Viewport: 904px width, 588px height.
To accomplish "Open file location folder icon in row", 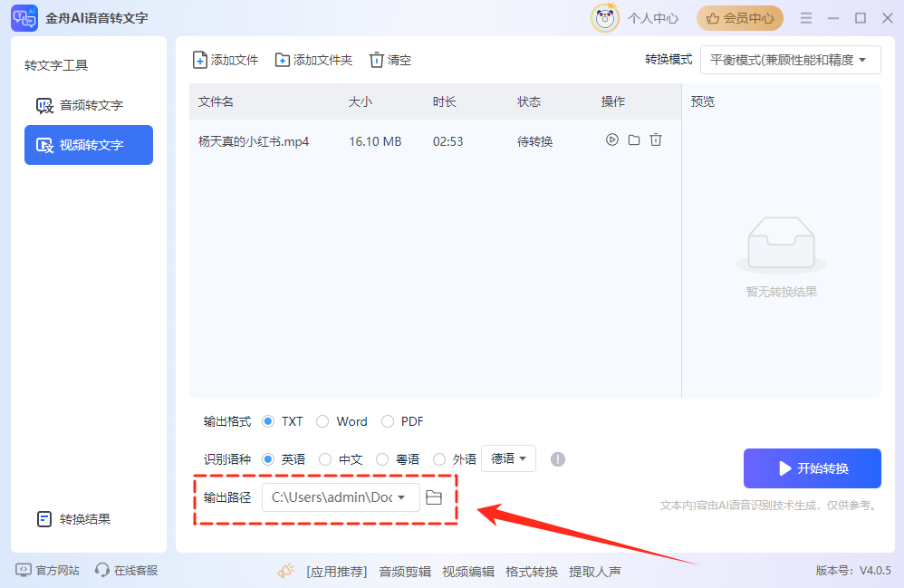I will tap(634, 140).
